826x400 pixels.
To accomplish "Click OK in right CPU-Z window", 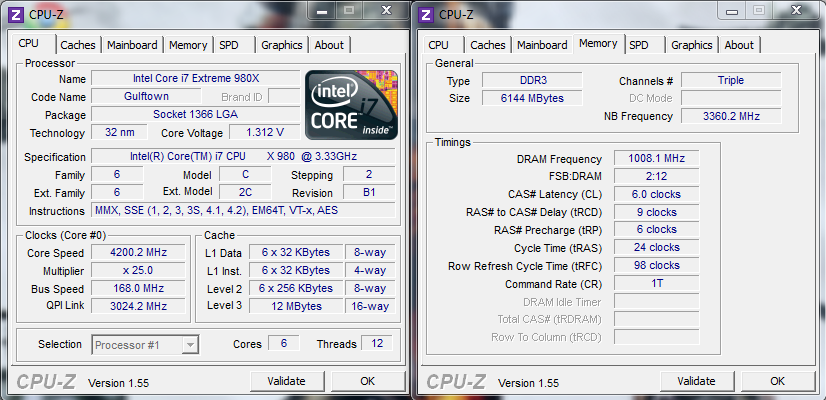I will [x=778, y=381].
